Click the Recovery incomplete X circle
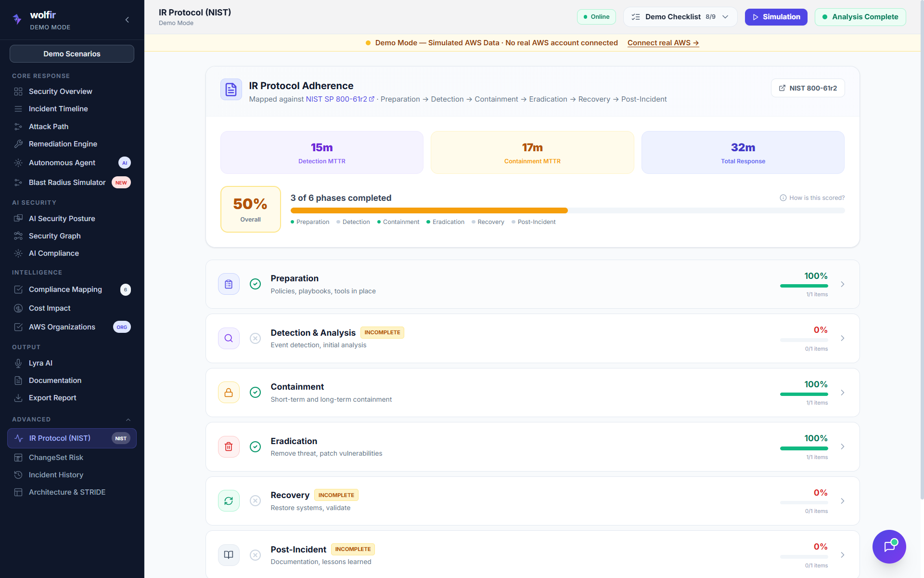924x578 pixels. click(256, 501)
